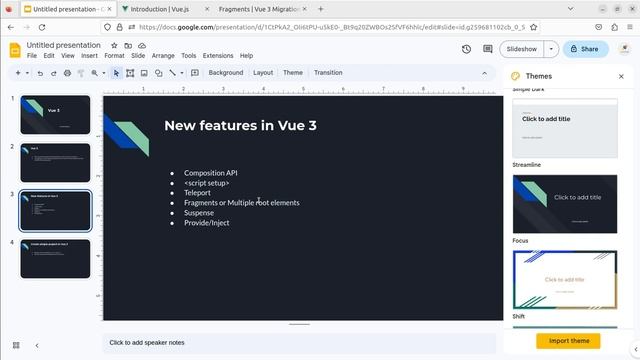The width and height of the screenshot is (640, 360).
Task: Open the Extensions menu
Action: (x=218, y=56)
